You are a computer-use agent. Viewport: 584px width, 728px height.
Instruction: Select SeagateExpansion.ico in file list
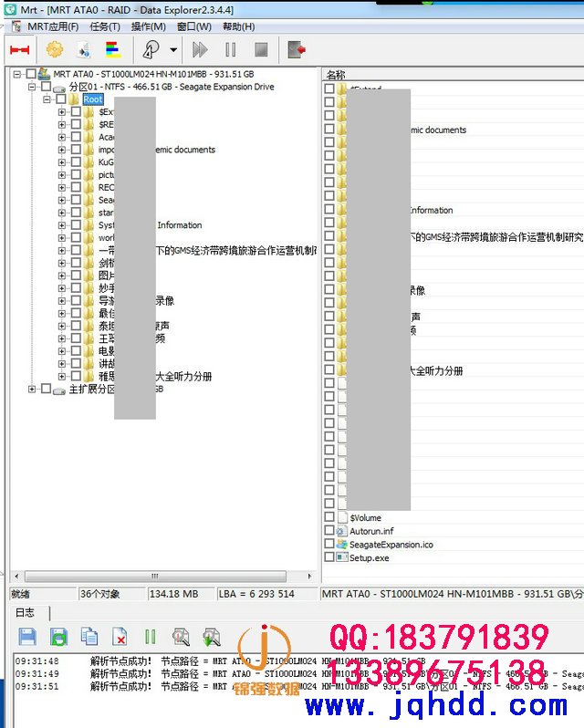[x=391, y=544]
